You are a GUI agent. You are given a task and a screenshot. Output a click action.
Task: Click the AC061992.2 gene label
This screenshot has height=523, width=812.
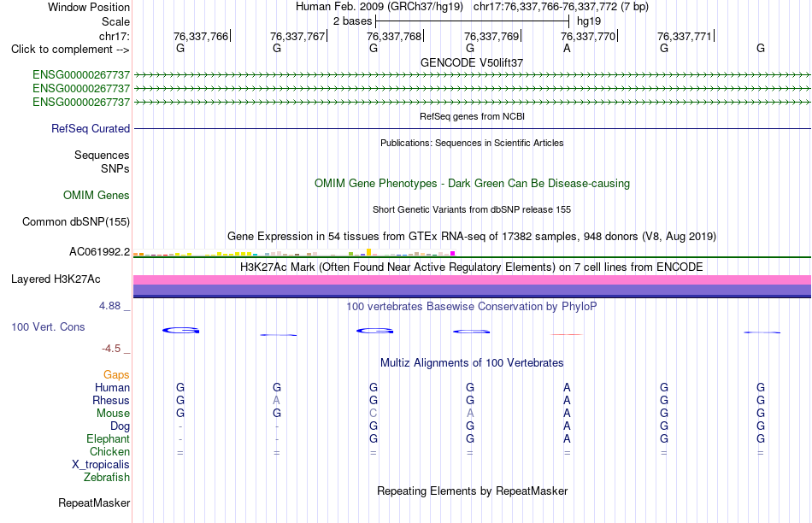pos(99,251)
